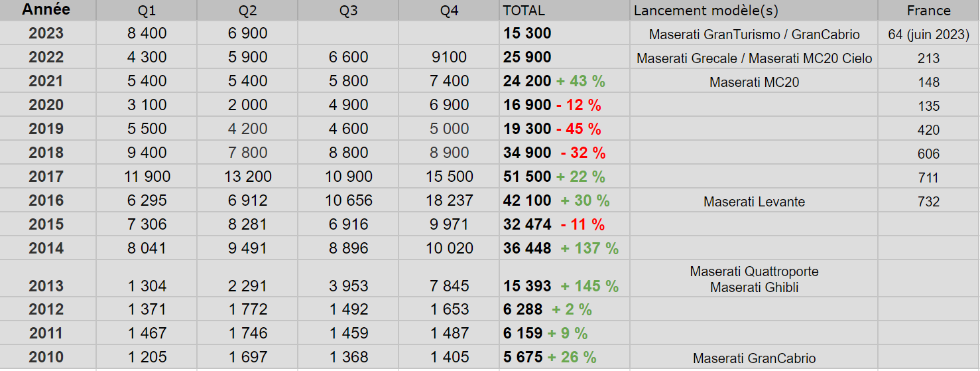Click the 6 159 + 9 % cell

(564, 333)
